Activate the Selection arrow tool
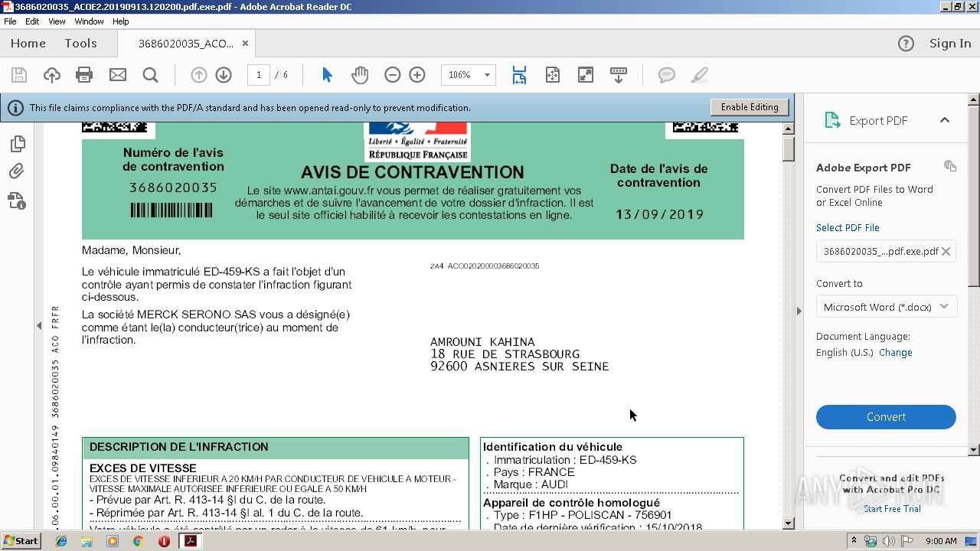The height and width of the screenshot is (551, 980). [327, 75]
